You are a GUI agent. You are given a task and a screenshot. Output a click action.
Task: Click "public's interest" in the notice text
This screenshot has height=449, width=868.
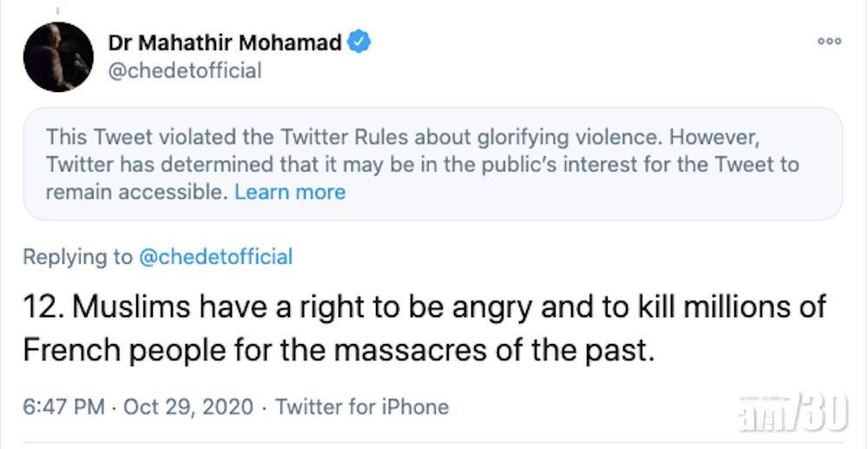coord(496,164)
